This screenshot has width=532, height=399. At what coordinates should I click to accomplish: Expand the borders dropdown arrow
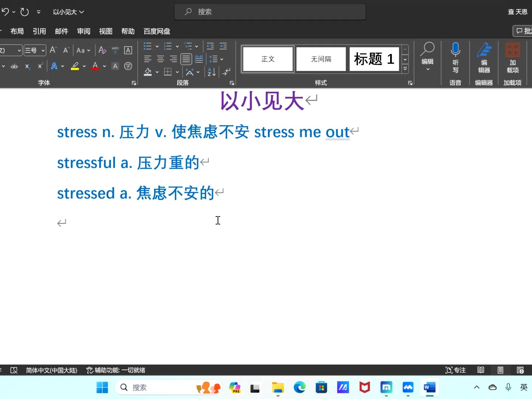pyautogui.click(x=177, y=72)
